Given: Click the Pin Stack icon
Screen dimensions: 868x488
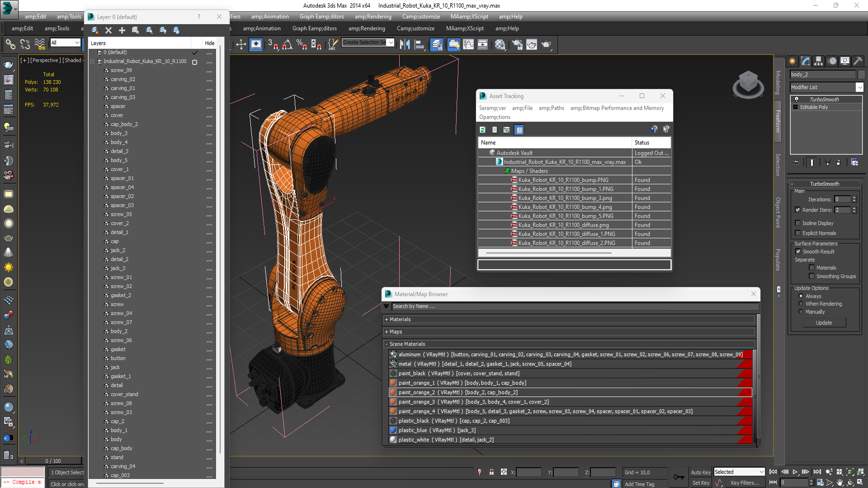Looking at the screenshot, I should point(796,162).
